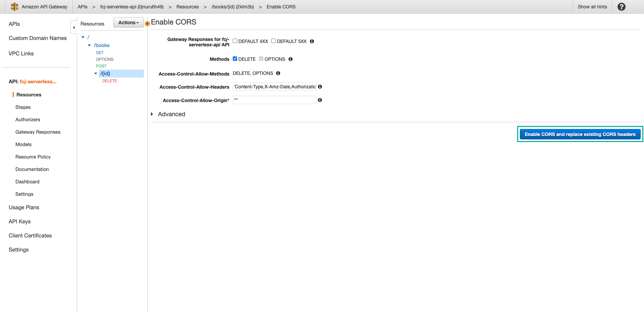Open Dashboard section
Viewport: 644px width, 312px height.
tap(27, 182)
